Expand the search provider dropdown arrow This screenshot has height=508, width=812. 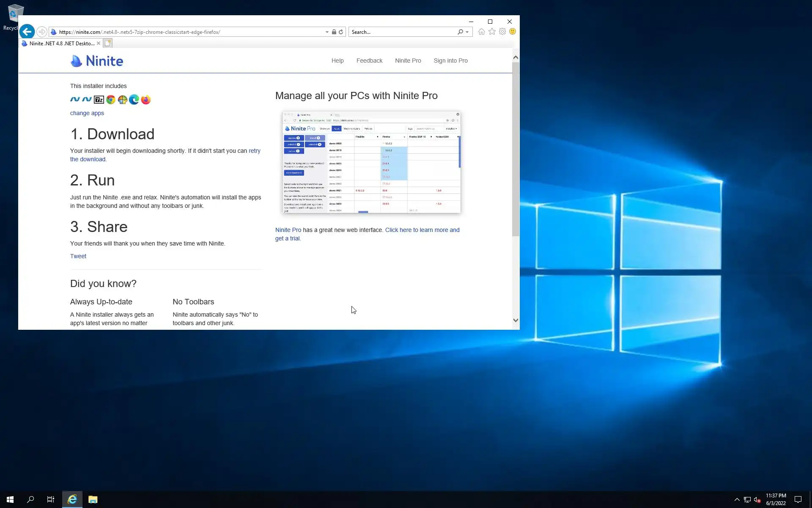(467, 32)
